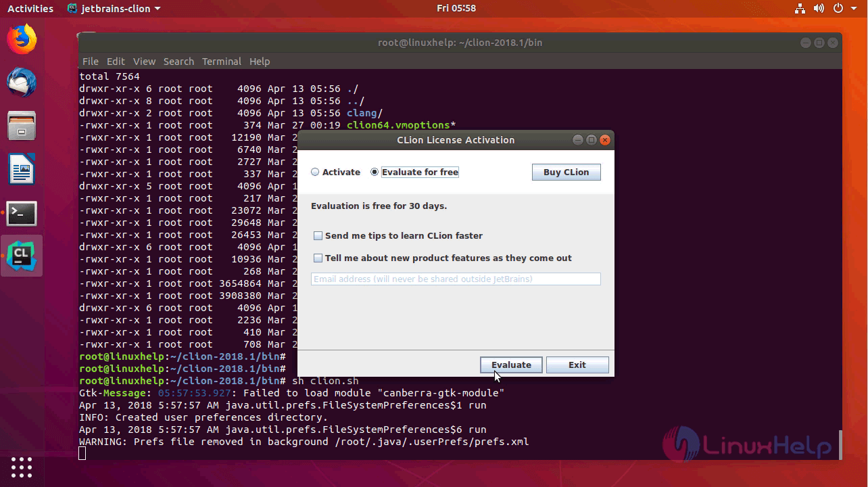Open LibreOffice Writer from the dock

[x=22, y=169]
